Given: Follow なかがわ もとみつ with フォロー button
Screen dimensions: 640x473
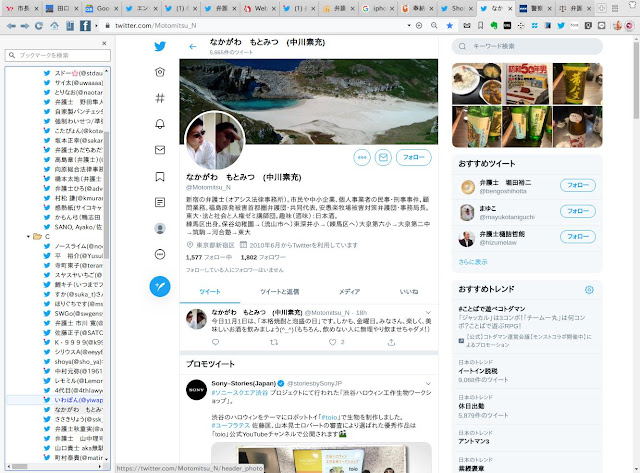Looking at the screenshot, I should coord(413,158).
